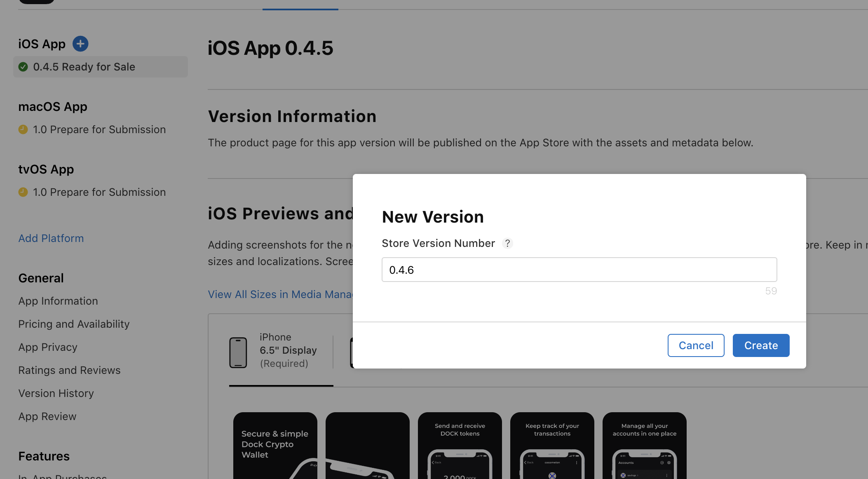The image size is (868, 479).
Task: Click the iOS App 0.4.5 page title
Action: tap(270, 48)
